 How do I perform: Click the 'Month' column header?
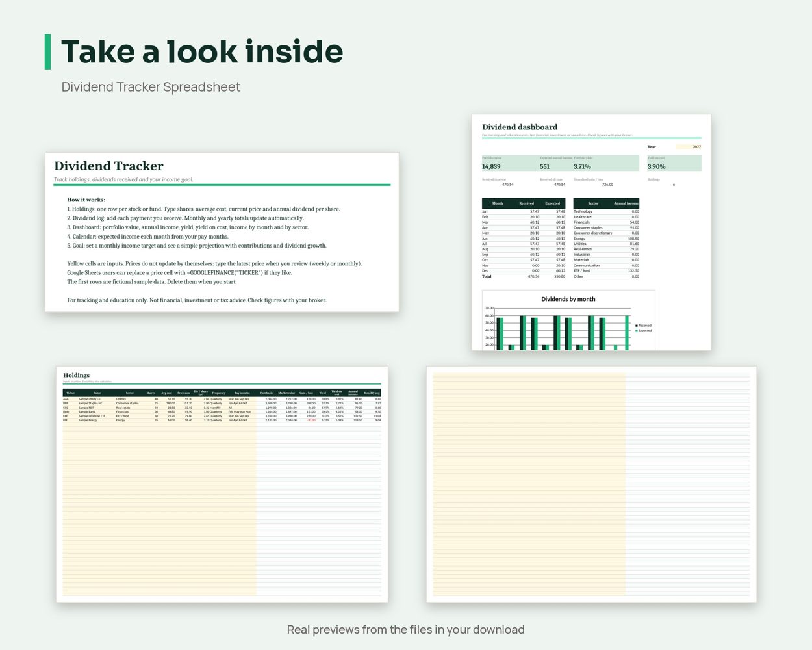[x=498, y=203]
